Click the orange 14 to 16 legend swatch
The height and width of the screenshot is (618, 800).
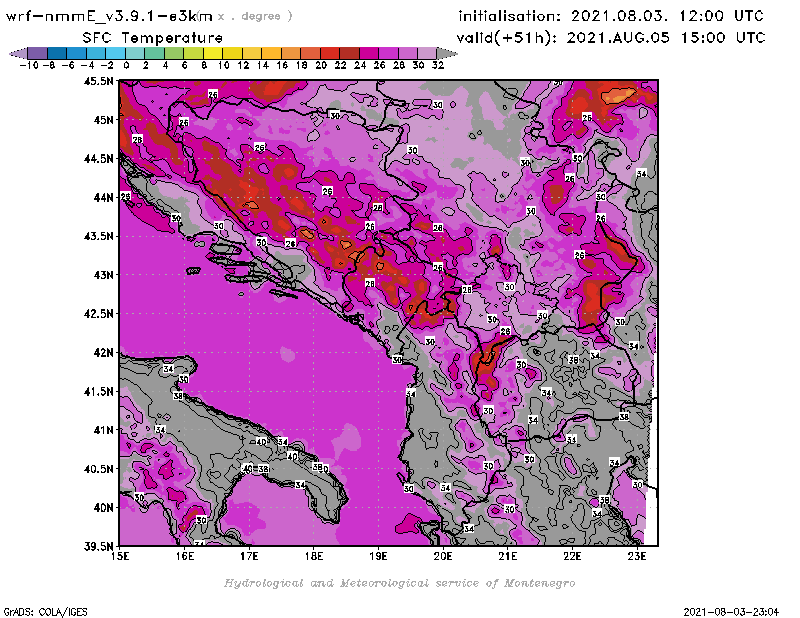tap(271, 53)
